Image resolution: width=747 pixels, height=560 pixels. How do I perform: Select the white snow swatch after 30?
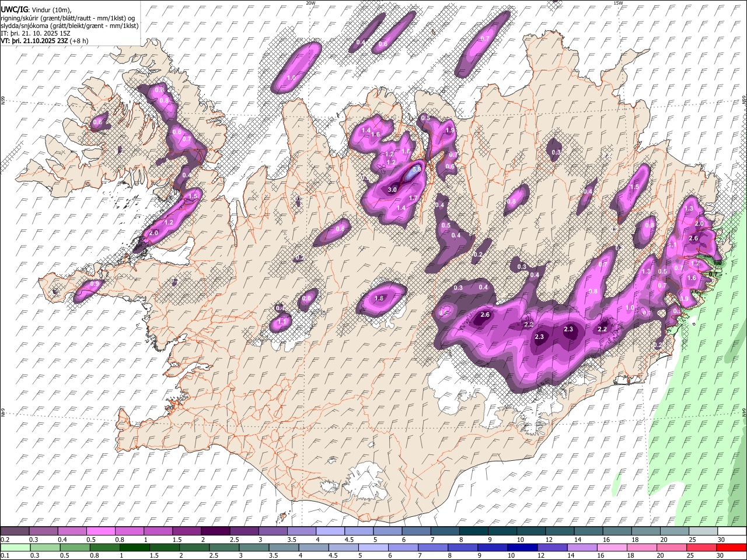(732, 531)
